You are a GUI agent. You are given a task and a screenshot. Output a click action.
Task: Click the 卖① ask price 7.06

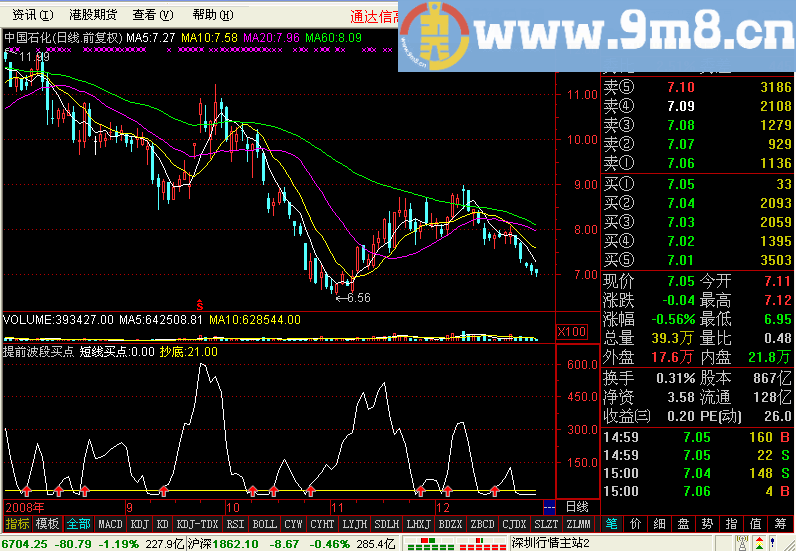[x=681, y=163]
